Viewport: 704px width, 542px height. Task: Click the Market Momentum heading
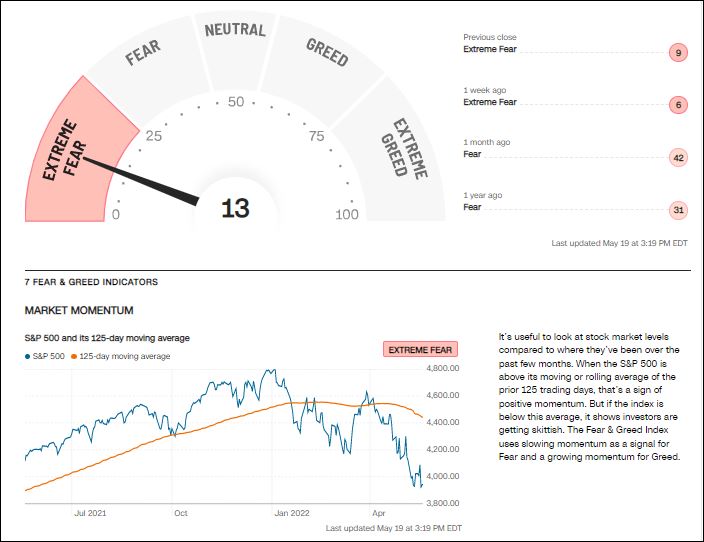point(79,311)
